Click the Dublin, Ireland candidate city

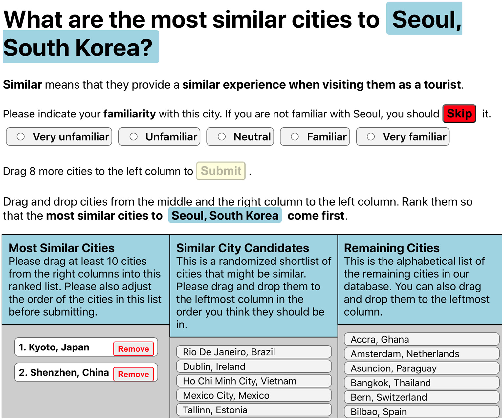pos(253,367)
